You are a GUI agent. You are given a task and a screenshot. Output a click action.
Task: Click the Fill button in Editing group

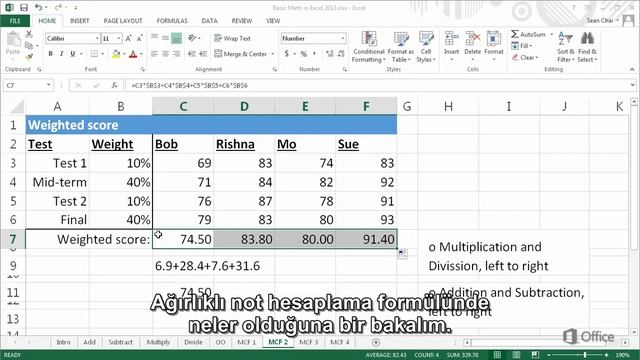(x=522, y=46)
